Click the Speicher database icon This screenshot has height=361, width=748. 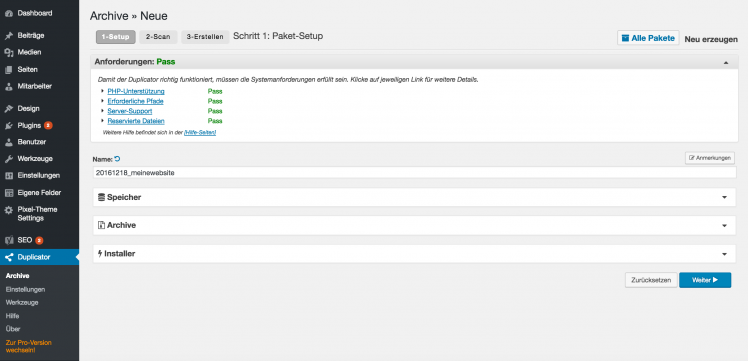(101, 197)
